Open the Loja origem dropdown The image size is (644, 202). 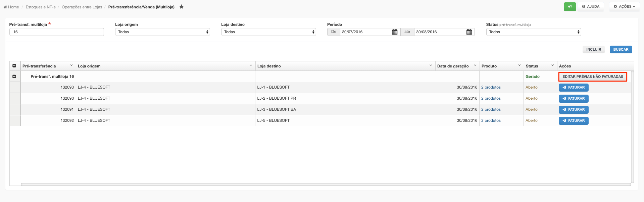(x=162, y=32)
